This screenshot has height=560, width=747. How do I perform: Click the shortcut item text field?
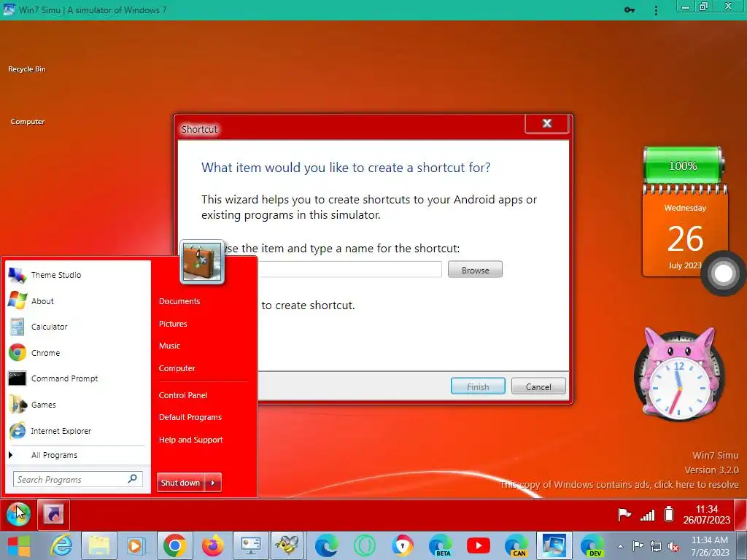click(x=349, y=270)
